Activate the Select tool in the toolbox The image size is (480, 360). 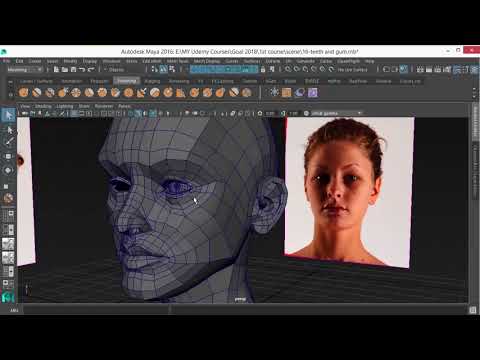[x=8, y=115]
